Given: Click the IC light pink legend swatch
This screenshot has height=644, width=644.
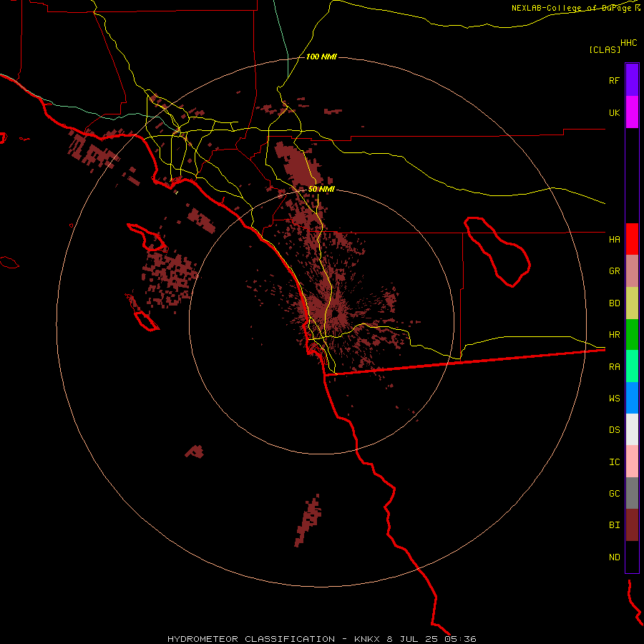Looking at the screenshot, I should click(x=632, y=462).
